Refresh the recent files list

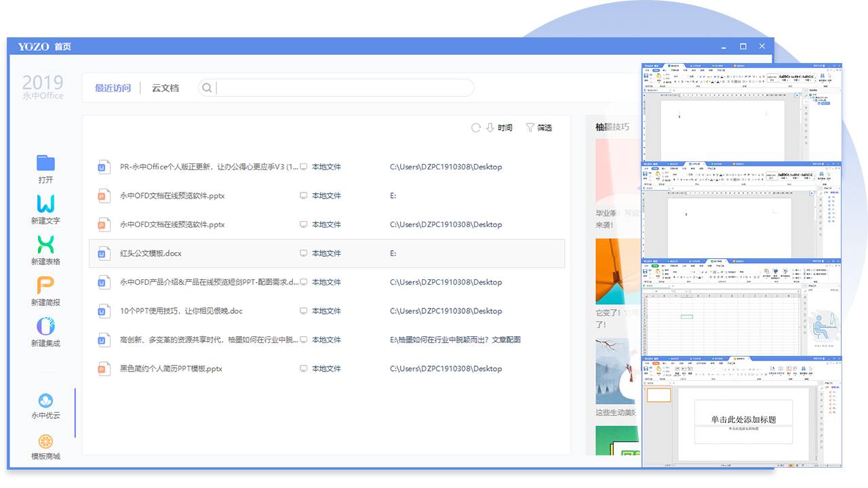(476, 127)
